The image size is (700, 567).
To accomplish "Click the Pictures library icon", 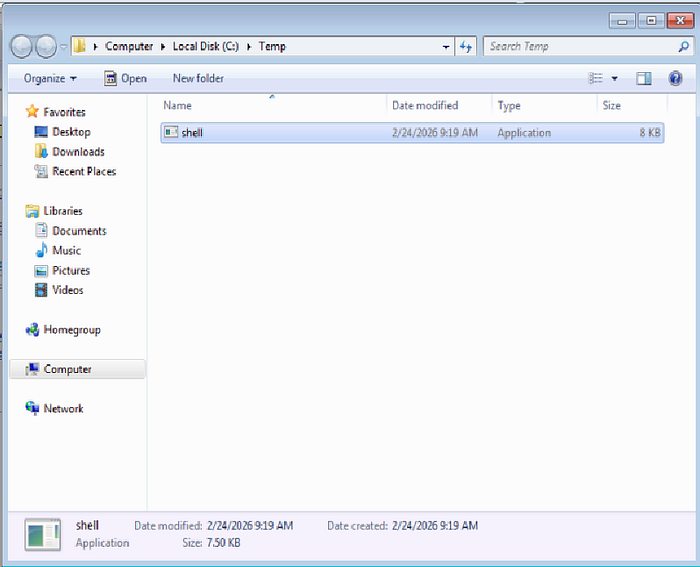I will coord(41,271).
